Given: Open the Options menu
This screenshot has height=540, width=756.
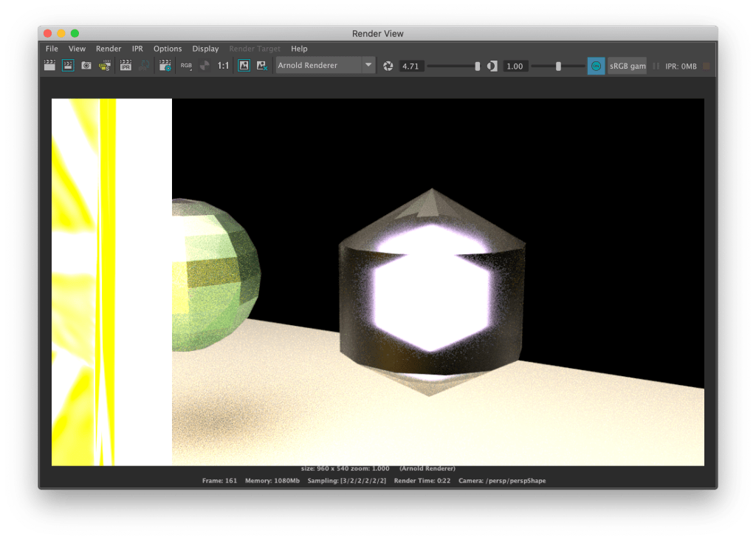Looking at the screenshot, I should (168, 49).
